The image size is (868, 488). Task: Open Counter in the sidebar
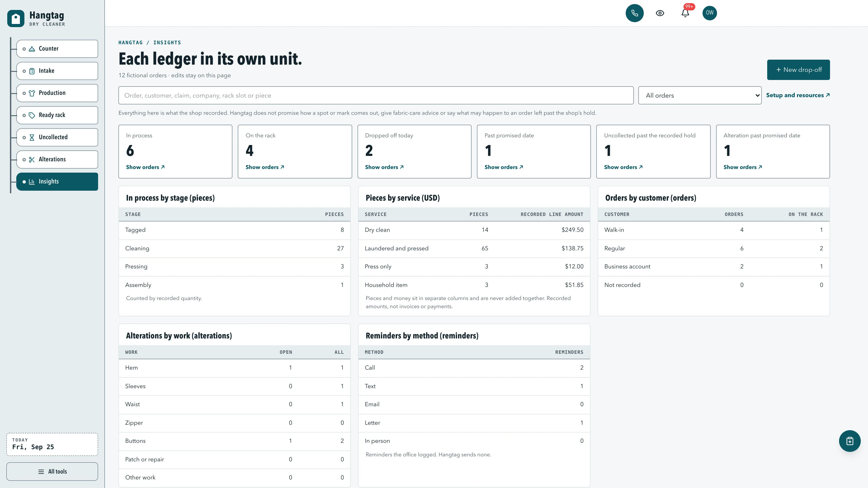point(57,49)
